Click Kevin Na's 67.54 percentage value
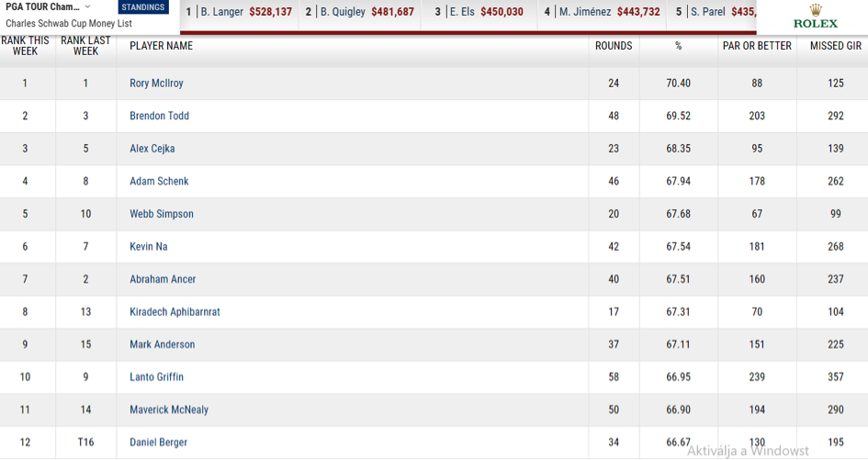This screenshot has height=460, width=868. 678,246
